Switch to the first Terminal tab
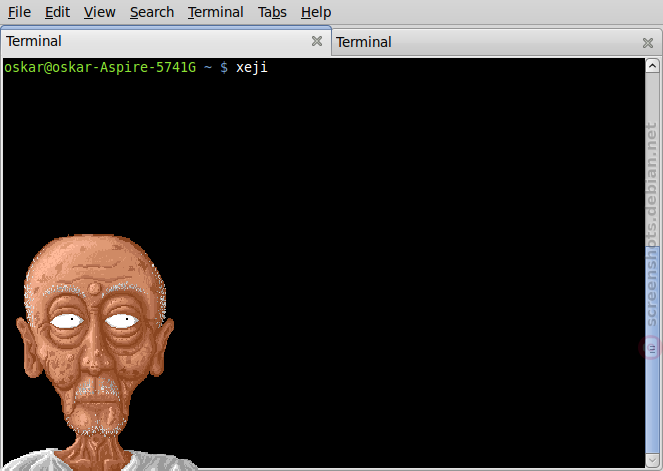 pos(166,41)
